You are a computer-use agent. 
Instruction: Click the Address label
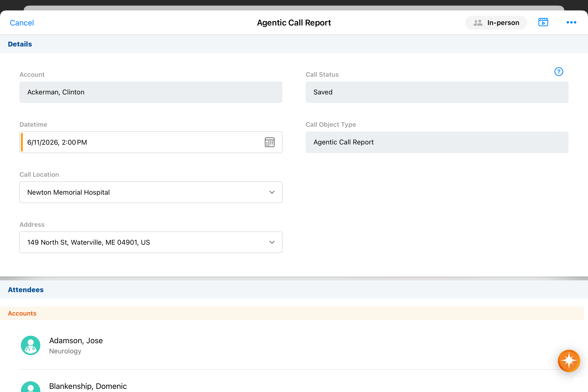pyautogui.click(x=32, y=225)
